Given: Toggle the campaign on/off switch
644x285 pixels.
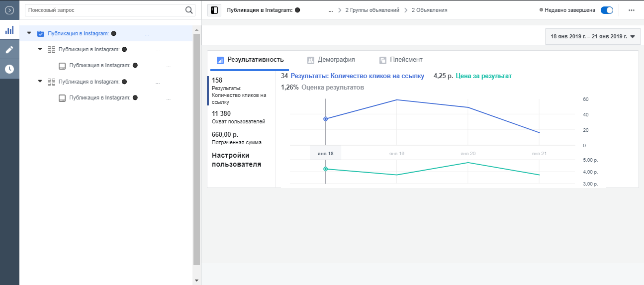Looking at the screenshot, I should 607,10.
